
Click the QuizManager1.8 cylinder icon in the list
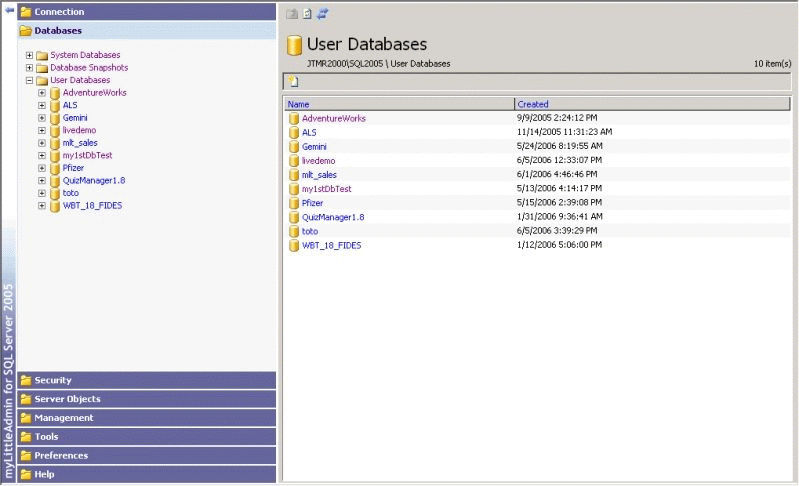click(294, 217)
